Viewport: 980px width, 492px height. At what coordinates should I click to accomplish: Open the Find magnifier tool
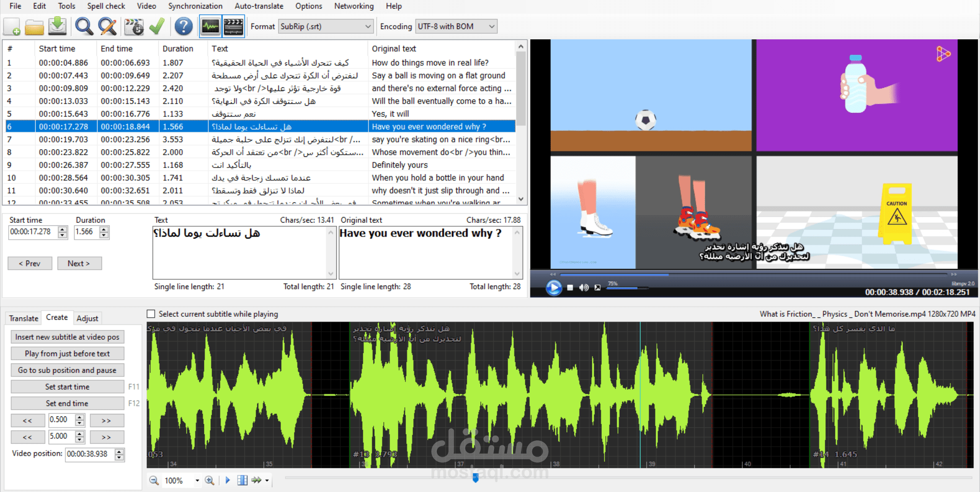tap(84, 27)
